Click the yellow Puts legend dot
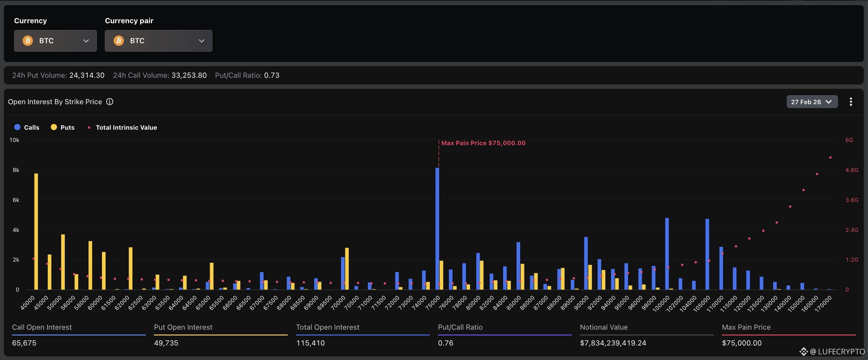Viewport: 868px width, 360px height. [54, 127]
